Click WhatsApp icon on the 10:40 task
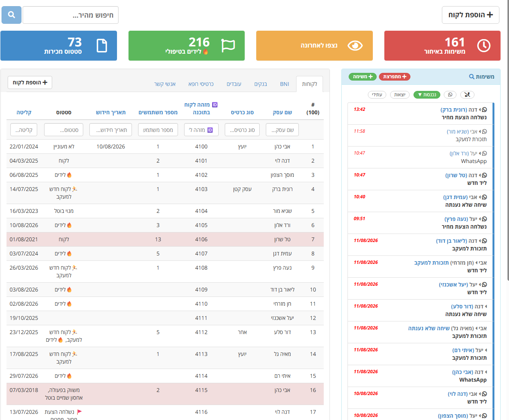Viewport: 509px width, 420px height. point(484,197)
